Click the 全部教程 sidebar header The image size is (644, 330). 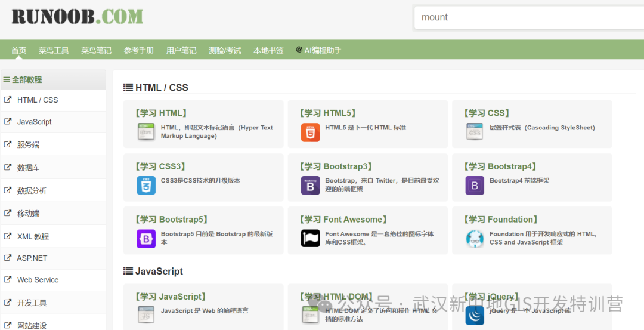53,80
